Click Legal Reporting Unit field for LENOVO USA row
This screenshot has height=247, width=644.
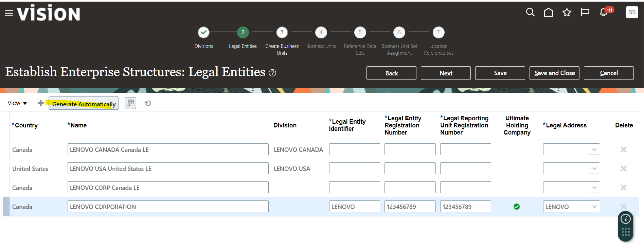(x=465, y=169)
